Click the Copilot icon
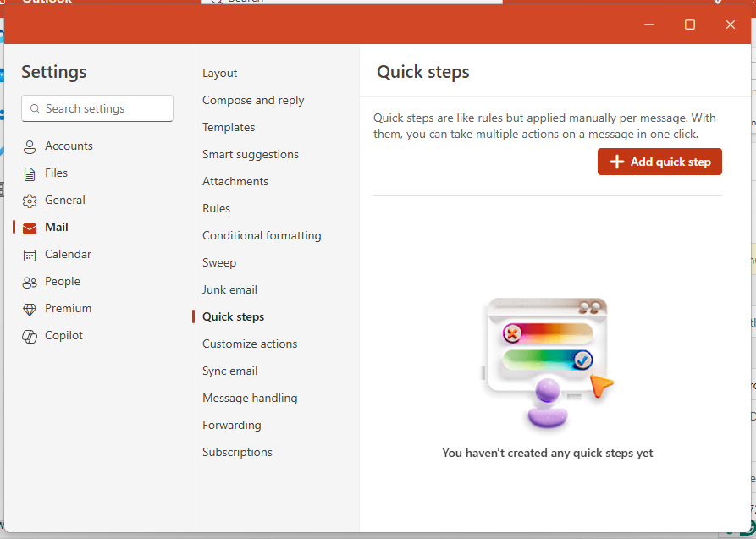756x539 pixels. (30, 336)
